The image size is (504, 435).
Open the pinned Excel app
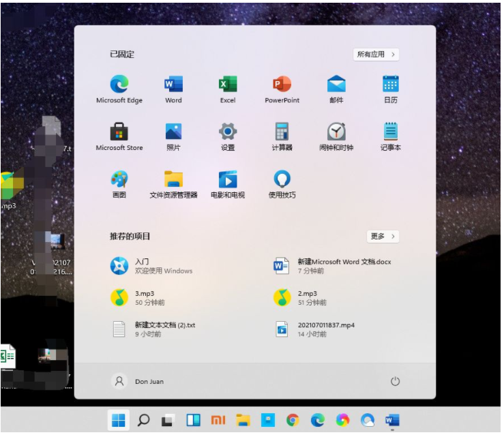pos(228,85)
